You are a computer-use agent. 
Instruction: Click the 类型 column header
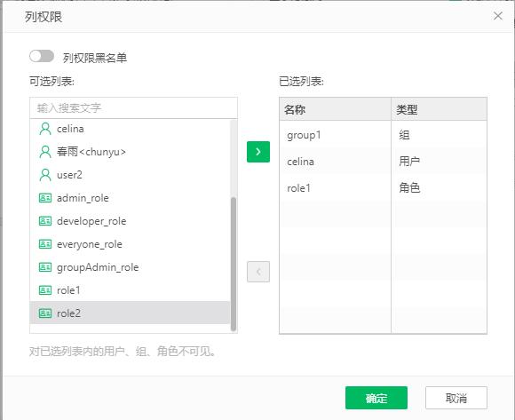tap(440, 109)
